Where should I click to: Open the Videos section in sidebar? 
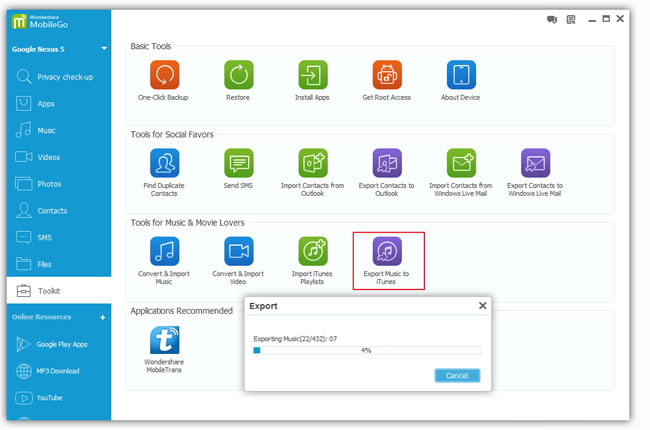(59, 157)
